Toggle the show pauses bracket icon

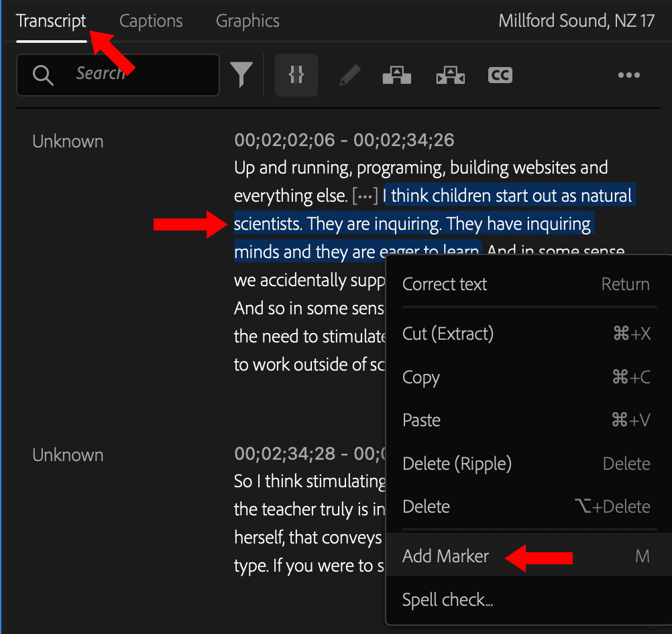point(296,75)
